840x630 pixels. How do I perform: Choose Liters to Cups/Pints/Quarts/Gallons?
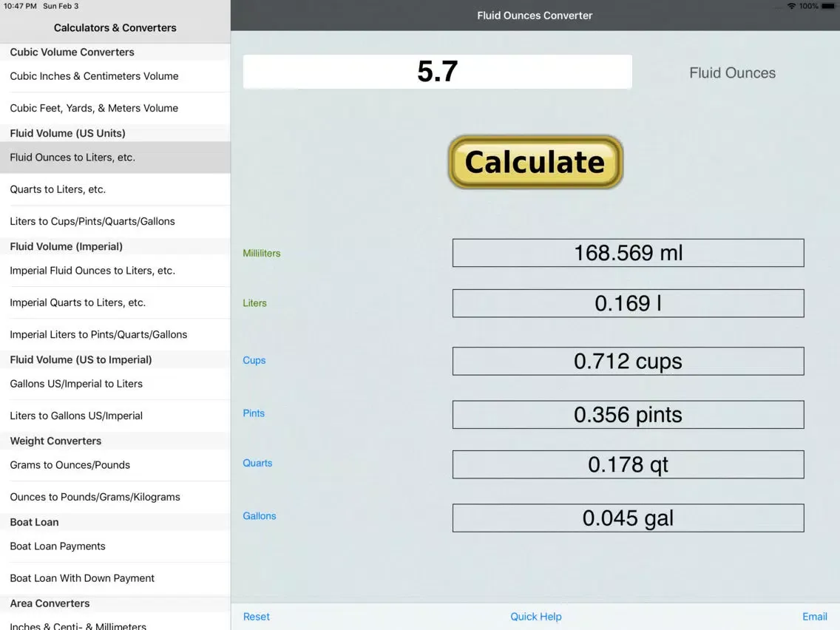pos(115,221)
